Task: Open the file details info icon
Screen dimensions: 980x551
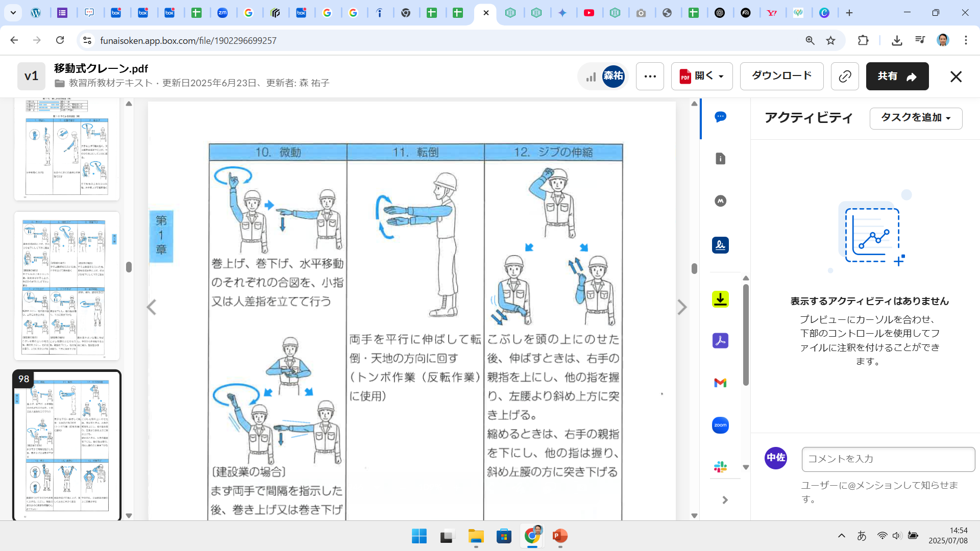Action: [720, 159]
